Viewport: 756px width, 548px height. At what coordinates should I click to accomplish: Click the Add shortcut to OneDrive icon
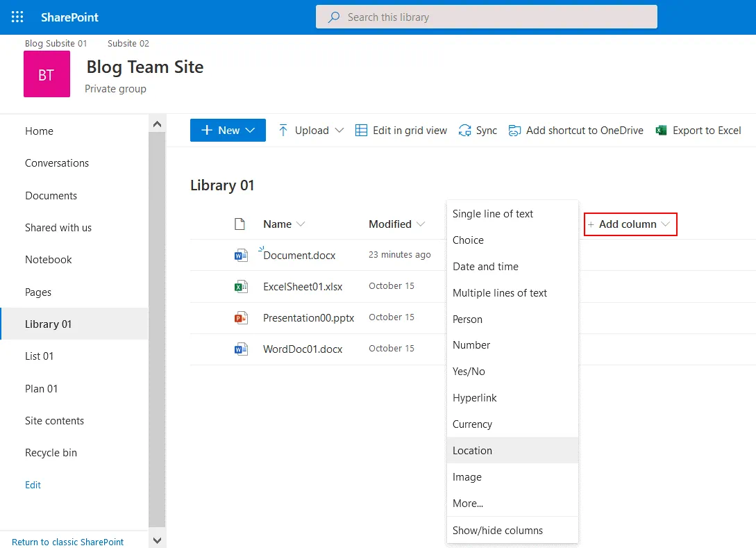click(514, 131)
